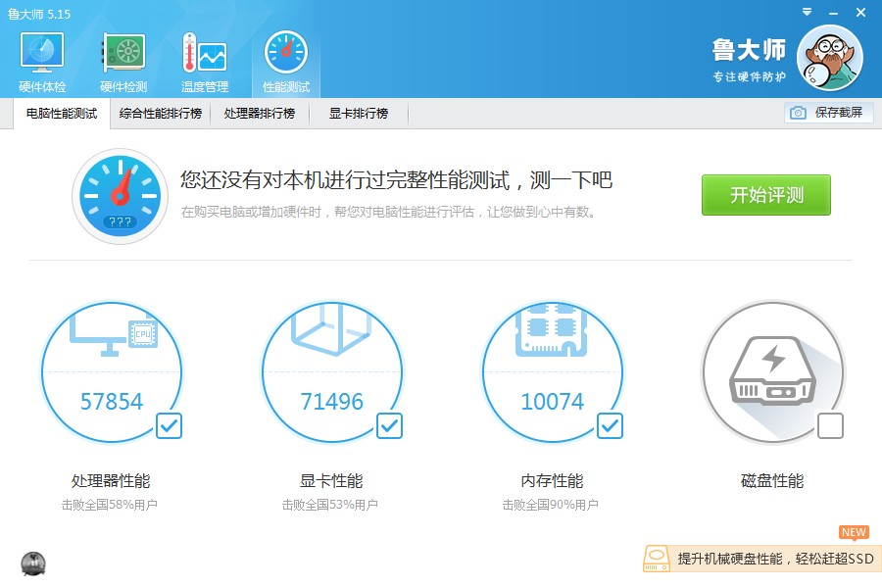The width and height of the screenshot is (882, 588).
Task: Click the round medal icon at bottom-left
Action: pos(33,563)
